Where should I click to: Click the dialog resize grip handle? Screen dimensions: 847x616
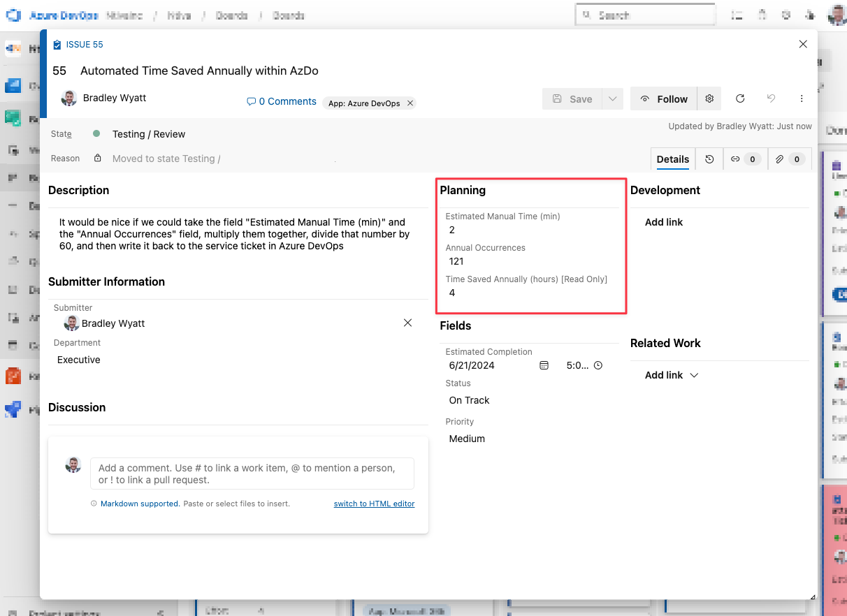pos(813,596)
